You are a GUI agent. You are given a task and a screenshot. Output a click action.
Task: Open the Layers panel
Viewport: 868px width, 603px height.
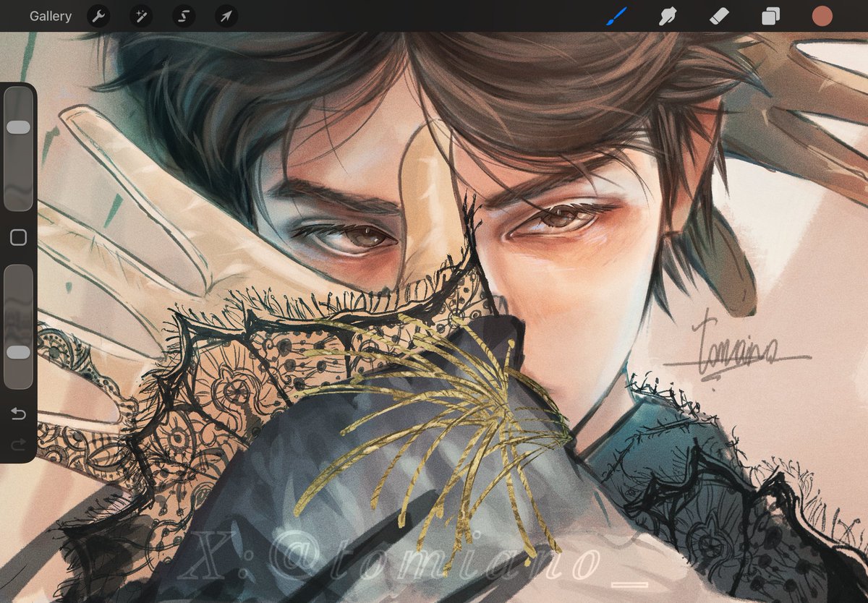pyautogui.click(x=771, y=16)
